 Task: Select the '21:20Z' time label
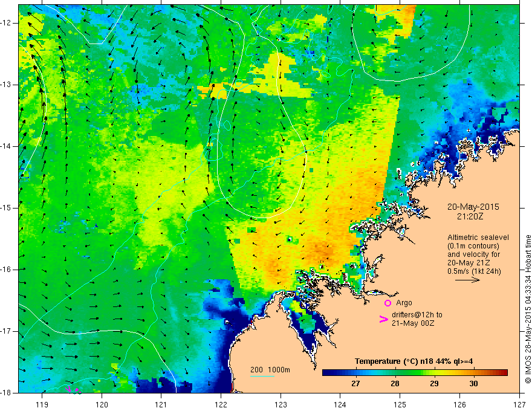[x=470, y=216]
